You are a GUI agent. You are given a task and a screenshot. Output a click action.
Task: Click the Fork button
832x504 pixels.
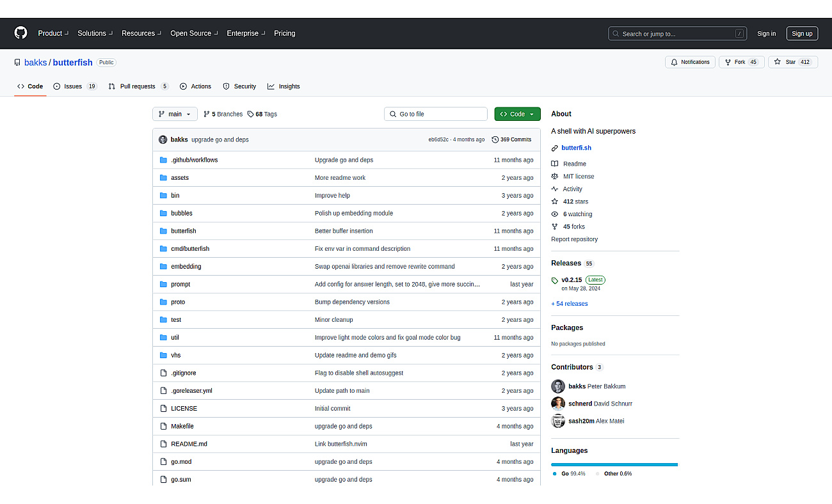pyautogui.click(x=742, y=62)
